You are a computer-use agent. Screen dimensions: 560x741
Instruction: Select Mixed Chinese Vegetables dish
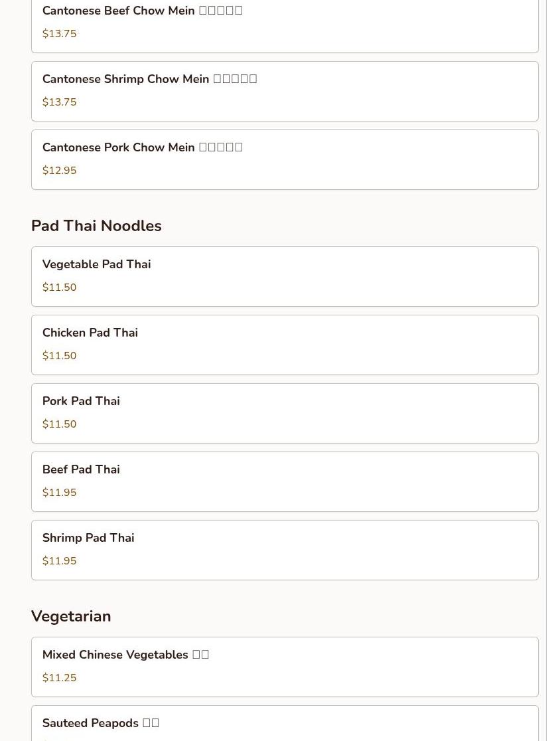[x=284, y=667]
